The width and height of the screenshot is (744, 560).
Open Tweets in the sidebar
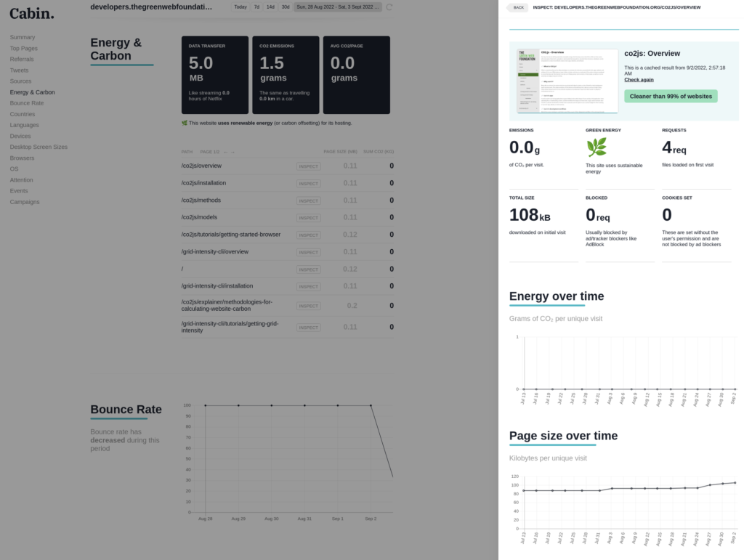coord(19,70)
